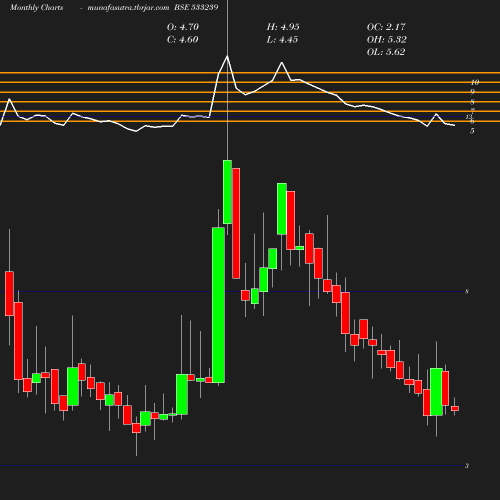
Task: Click the second peak of the white indicator line
Action: click(x=282, y=63)
